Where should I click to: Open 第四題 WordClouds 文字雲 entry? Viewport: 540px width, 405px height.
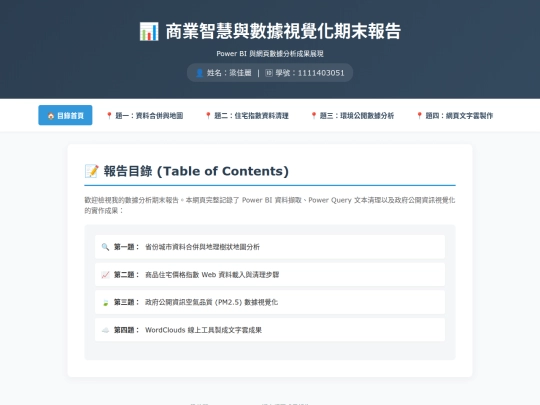pyautogui.click(x=270, y=330)
